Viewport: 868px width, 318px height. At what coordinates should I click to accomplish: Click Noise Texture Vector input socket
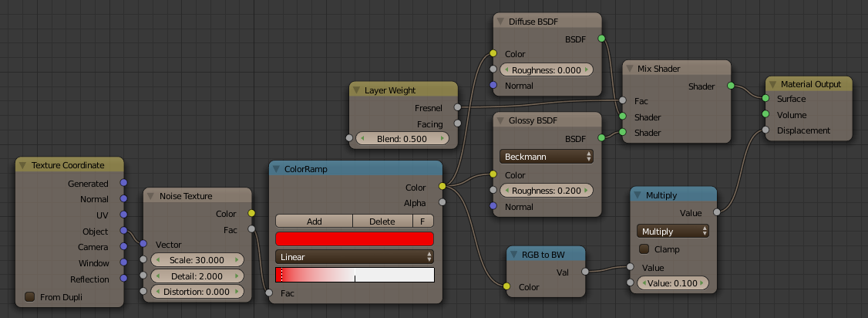143,244
